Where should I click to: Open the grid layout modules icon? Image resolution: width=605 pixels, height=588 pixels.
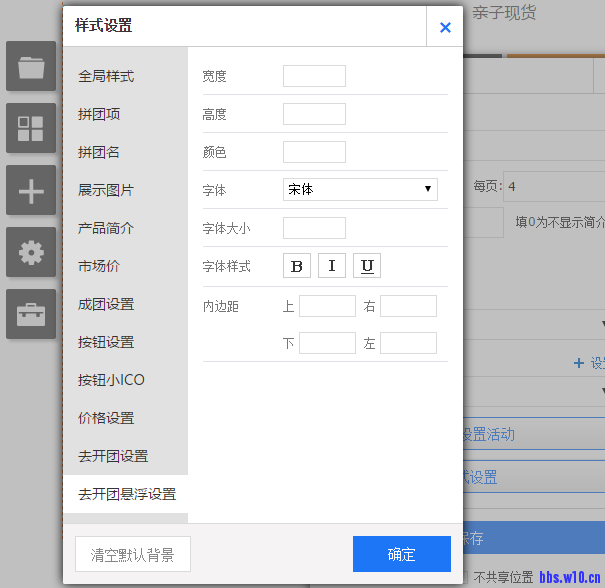tap(31, 128)
